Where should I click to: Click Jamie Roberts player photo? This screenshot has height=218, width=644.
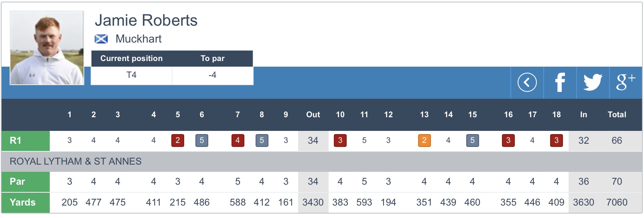pos(47,48)
